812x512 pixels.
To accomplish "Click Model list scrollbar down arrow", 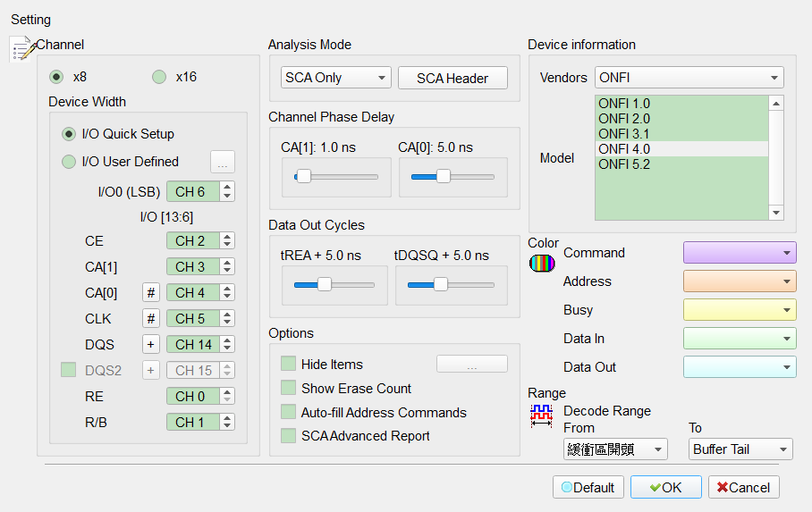I will 775,213.
